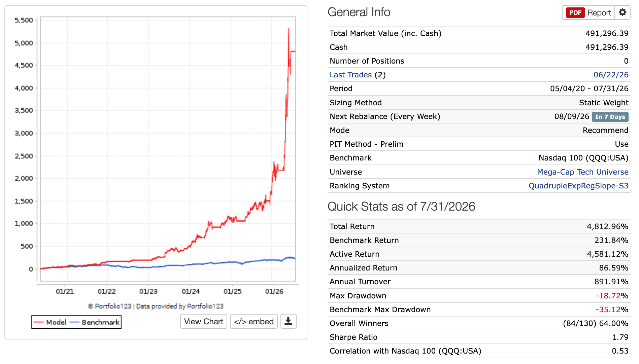
Task: Select Benchmark Max Drawdown value -35.12%
Action: [x=612, y=310]
